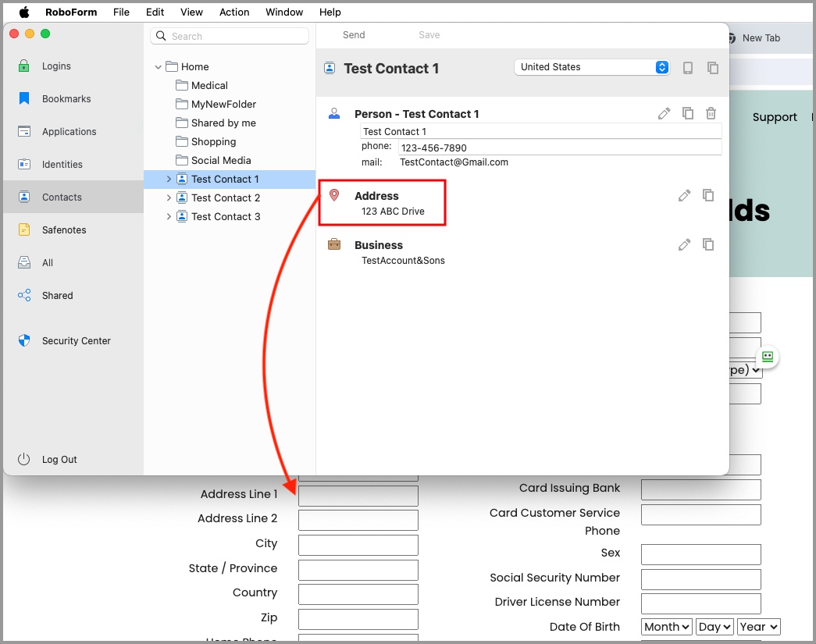This screenshot has height=644, width=816.
Task: Click the Card Issuing Bank field
Action: point(701,489)
